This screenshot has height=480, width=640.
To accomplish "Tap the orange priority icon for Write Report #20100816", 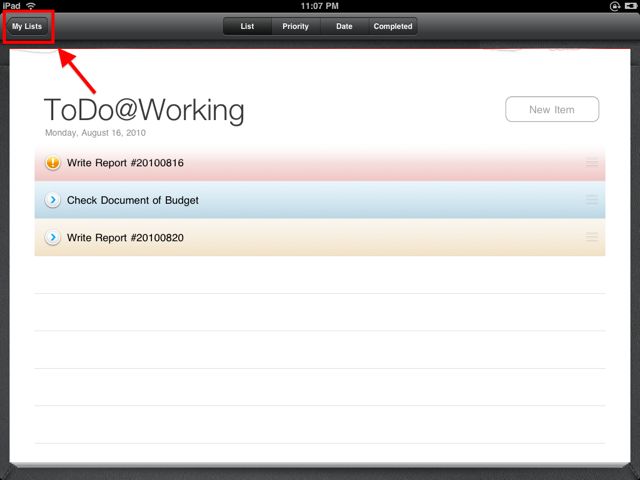I will [53, 162].
